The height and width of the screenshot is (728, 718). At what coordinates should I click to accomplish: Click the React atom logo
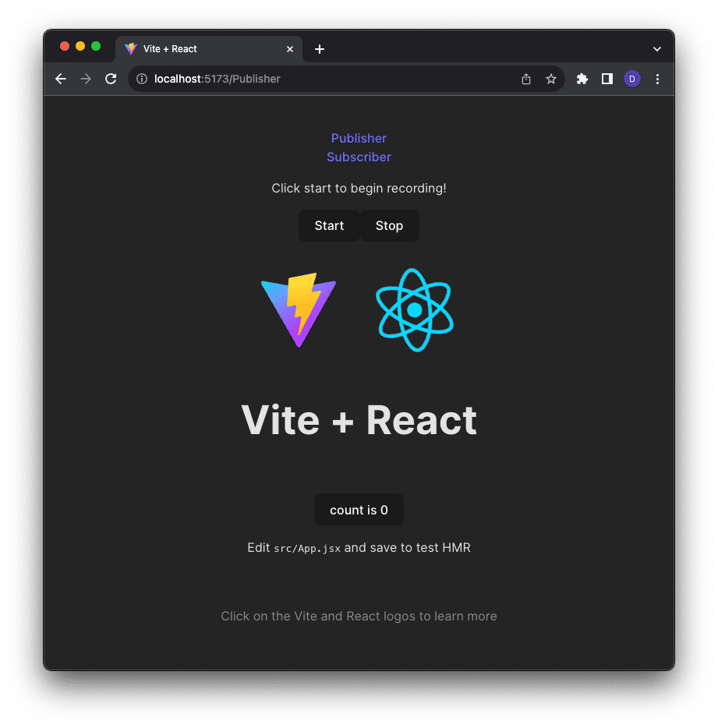point(415,310)
